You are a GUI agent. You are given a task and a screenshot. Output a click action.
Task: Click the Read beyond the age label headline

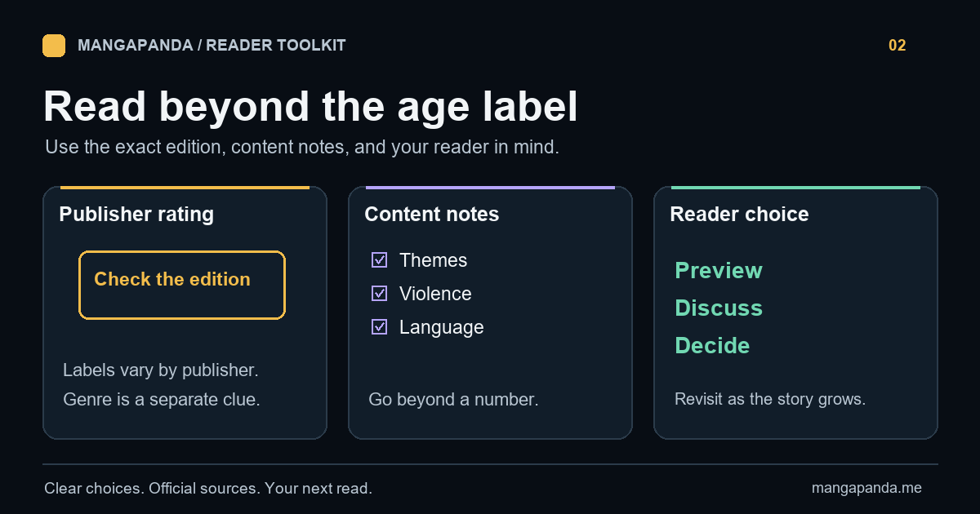[310, 107]
